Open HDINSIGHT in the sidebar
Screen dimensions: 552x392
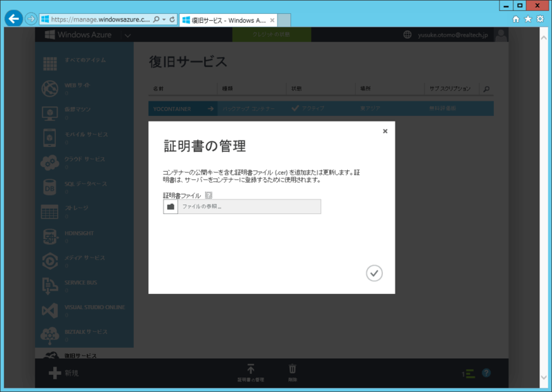pyautogui.click(x=84, y=236)
